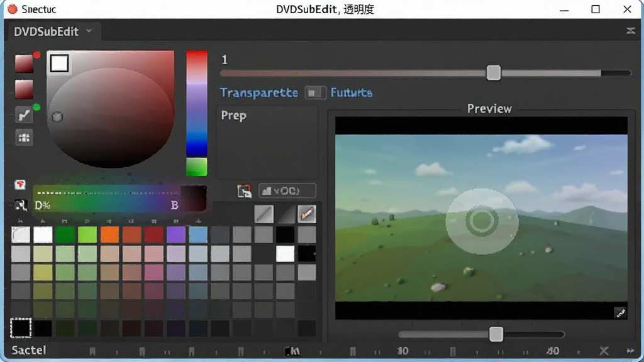
Task: Select the dashed-outline black swatch at bottom left
Action: point(21,327)
